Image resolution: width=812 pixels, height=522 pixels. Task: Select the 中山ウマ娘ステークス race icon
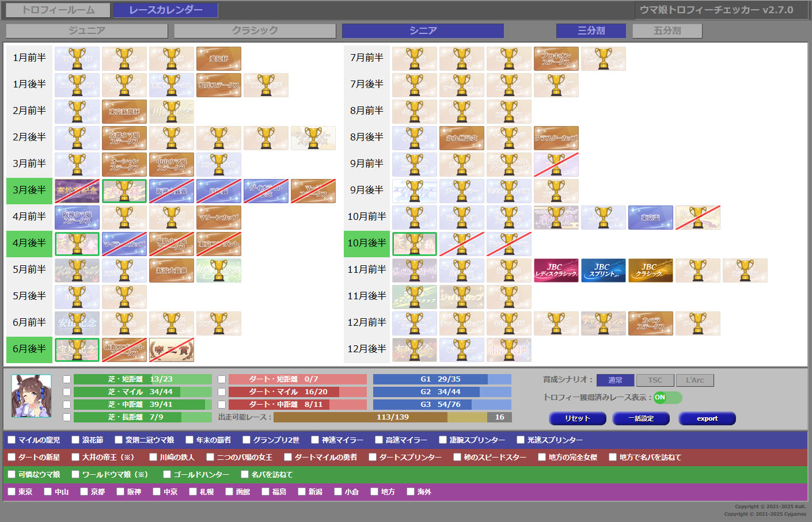[x=172, y=165]
